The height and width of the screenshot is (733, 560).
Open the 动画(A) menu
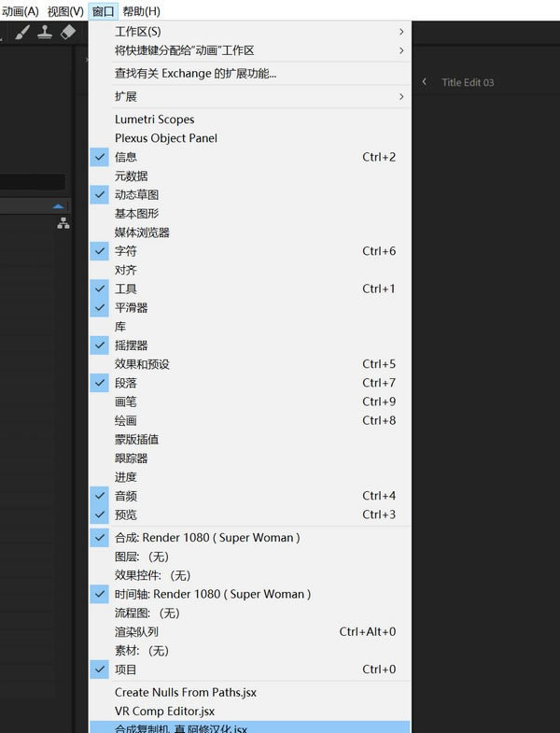tap(21, 11)
